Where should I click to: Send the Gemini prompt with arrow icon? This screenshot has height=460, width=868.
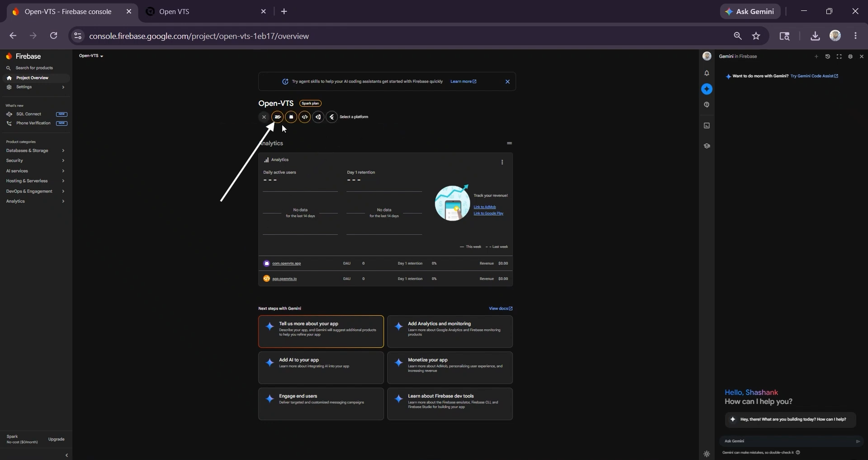click(x=858, y=441)
